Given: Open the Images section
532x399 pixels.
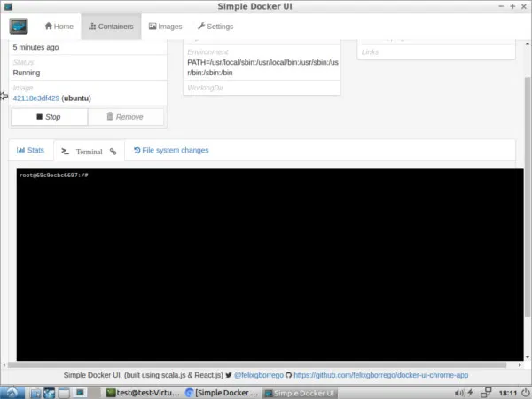Looking at the screenshot, I should [x=165, y=27].
